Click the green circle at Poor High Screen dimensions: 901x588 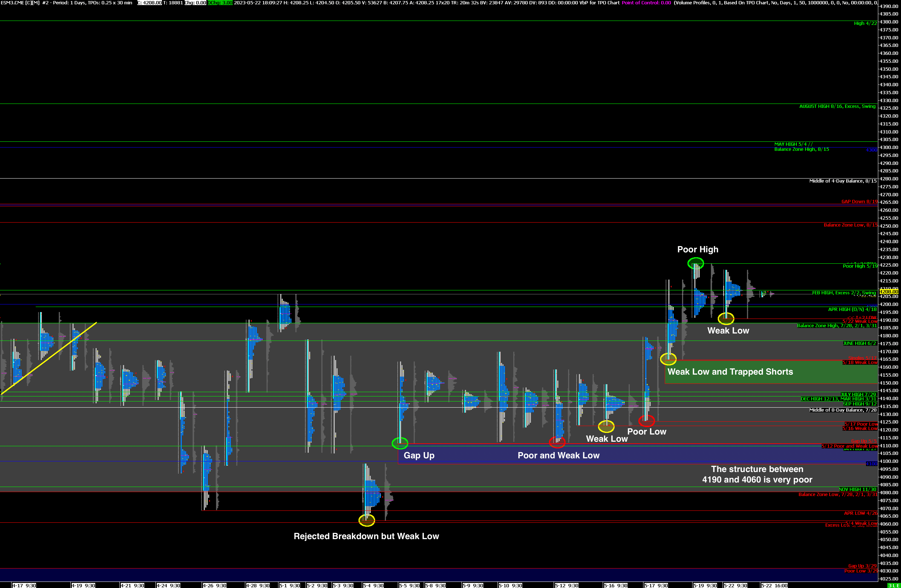click(x=695, y=263)
